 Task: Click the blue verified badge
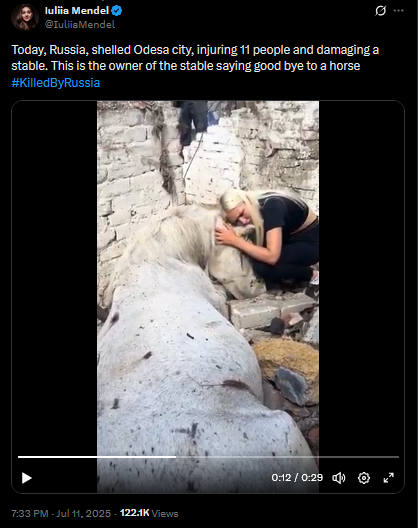tap(117, 11)
